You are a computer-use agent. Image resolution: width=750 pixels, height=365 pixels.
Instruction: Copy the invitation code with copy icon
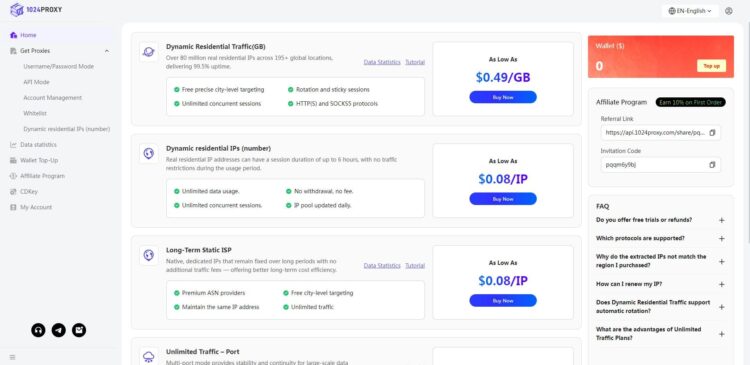point(712,165)
